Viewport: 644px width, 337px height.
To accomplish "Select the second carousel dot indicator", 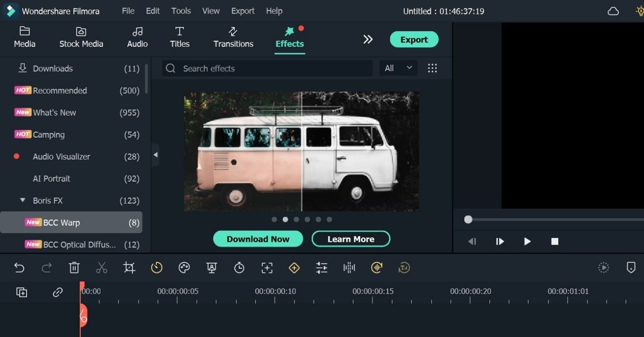I will point(285,219).
